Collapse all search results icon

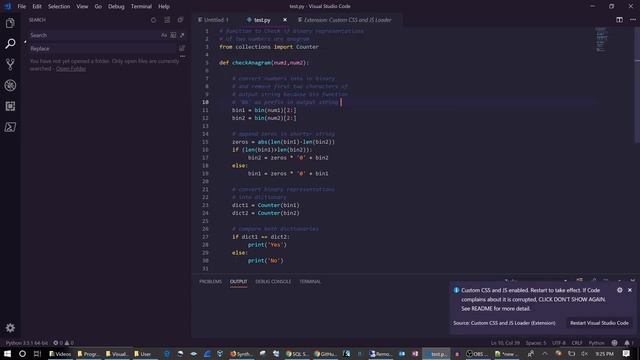click(x=180, y=20)
